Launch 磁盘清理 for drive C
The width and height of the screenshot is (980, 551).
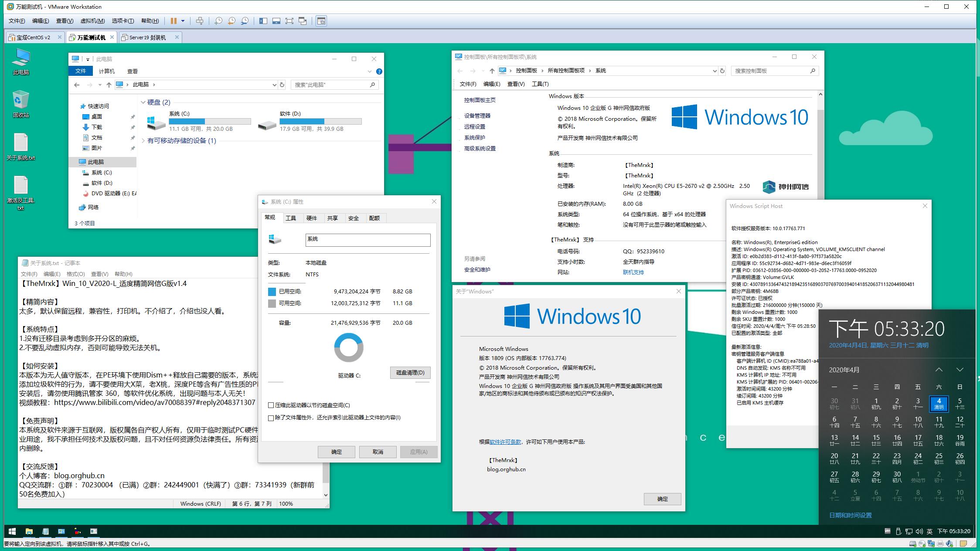tap(410, 373)
